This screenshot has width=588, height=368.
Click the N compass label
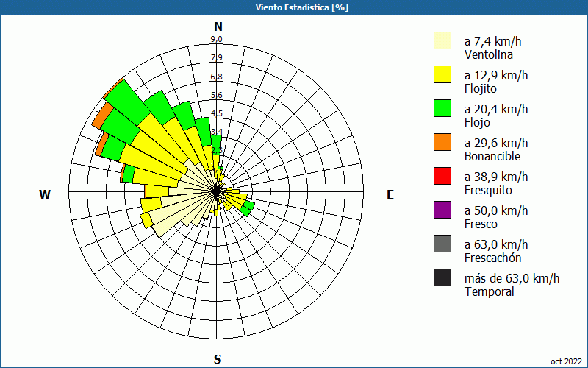218,26
